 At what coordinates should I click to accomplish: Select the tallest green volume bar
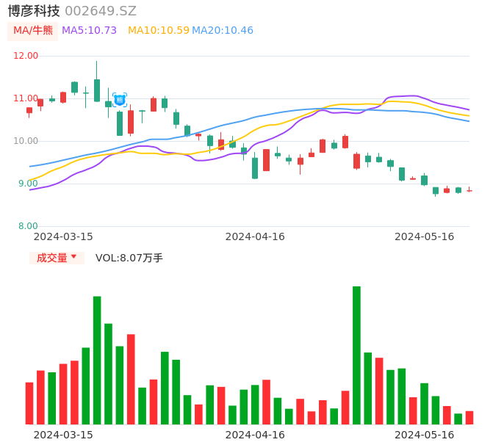pyautogui.click(x=356, y=355)
